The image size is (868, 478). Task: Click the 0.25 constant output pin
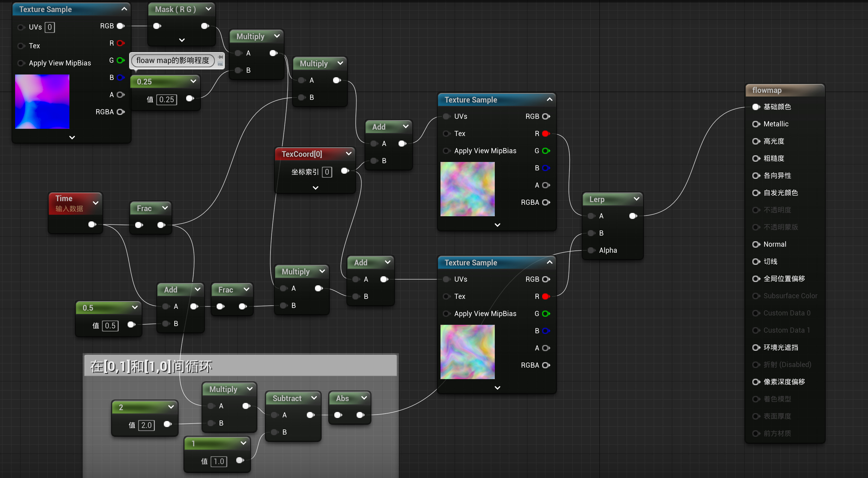tap(190, 98)
